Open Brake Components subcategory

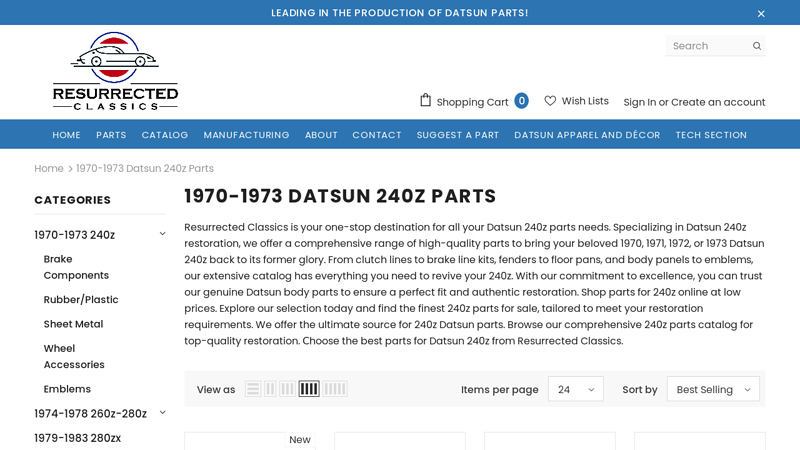pyautogui.click(x=76, y=267)
